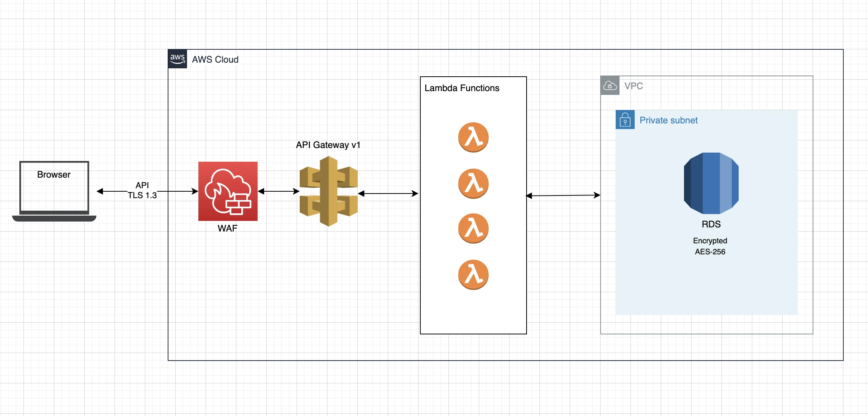Click the VPC cloud lock icon
868x416 pixels.
(610, 85)
